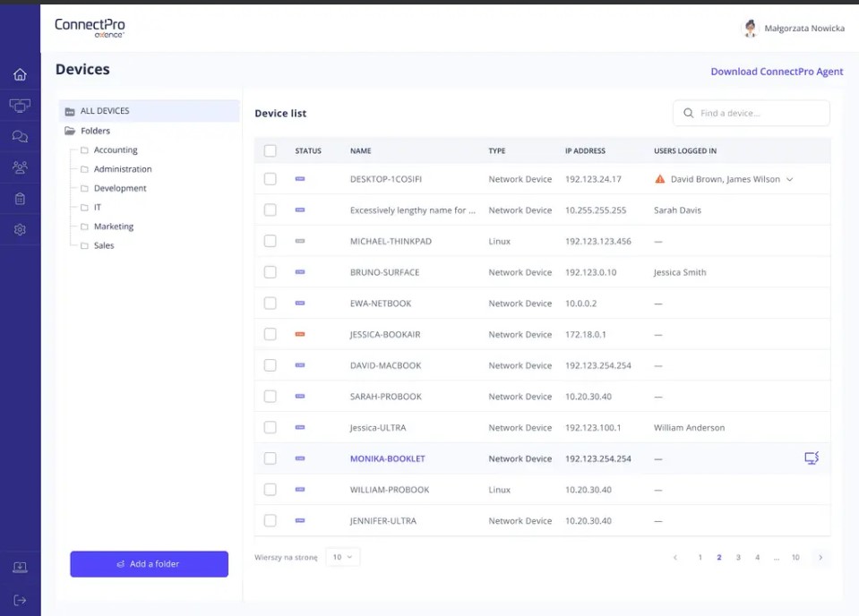Screen dimensions: 859x616
Task: Check the MICHAEL-THINKPAD row checkbox
Action: (x=271, y=241)
